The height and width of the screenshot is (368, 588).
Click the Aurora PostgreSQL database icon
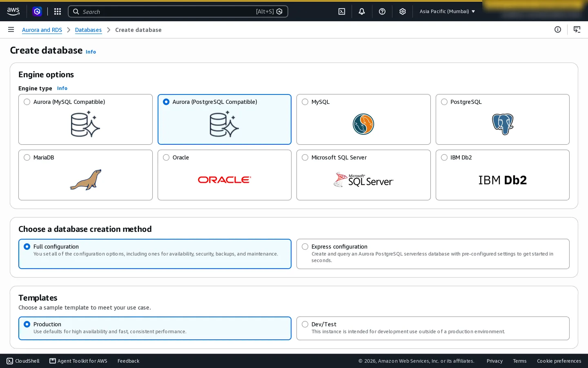point(224,124)
